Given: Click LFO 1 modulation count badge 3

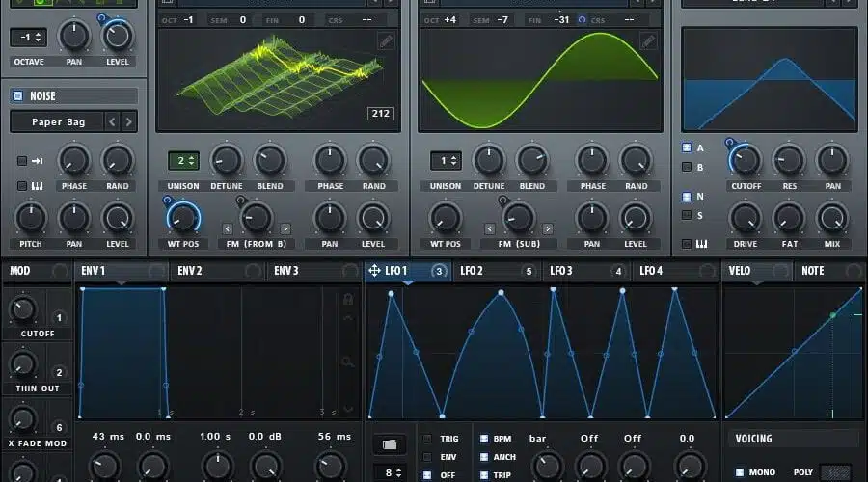Looking at the screenshot, I should 439,271.
